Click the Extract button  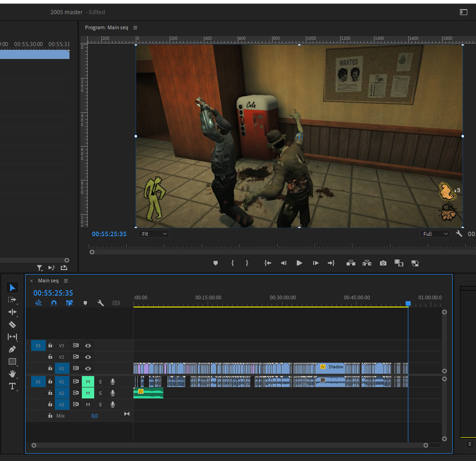[367, 263]
